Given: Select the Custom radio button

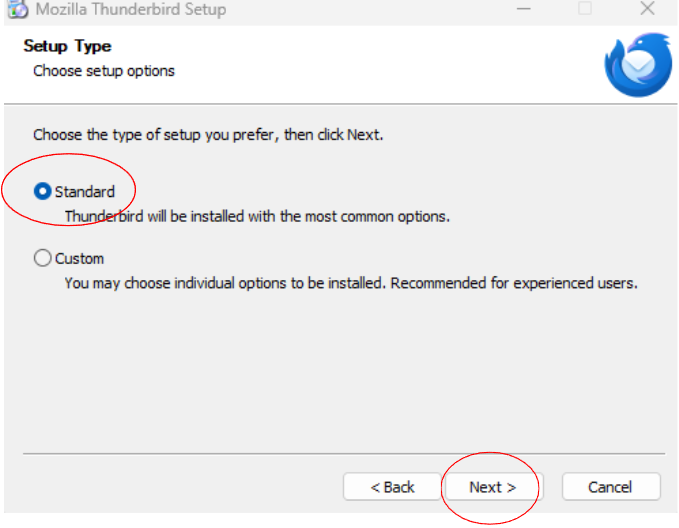Looking at the screenshot, I should (x=42, y=258).
